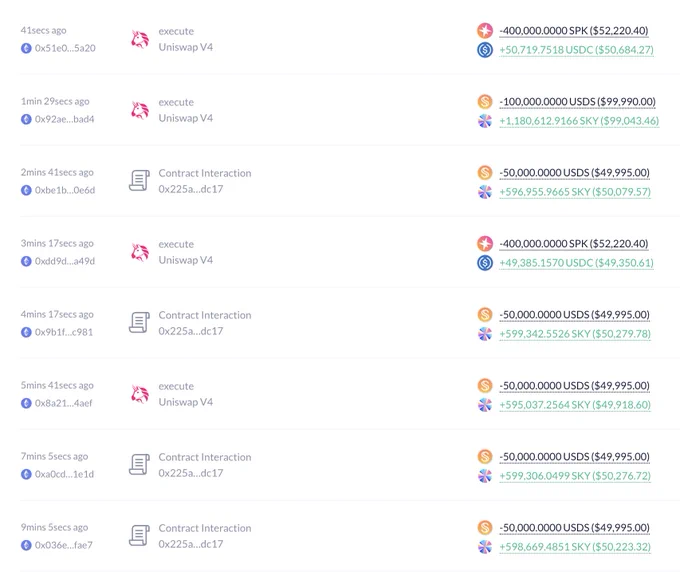
Task: Click contract address 0x225a...dc17 in 4mins 17secs row
Action: click(191, 331)
